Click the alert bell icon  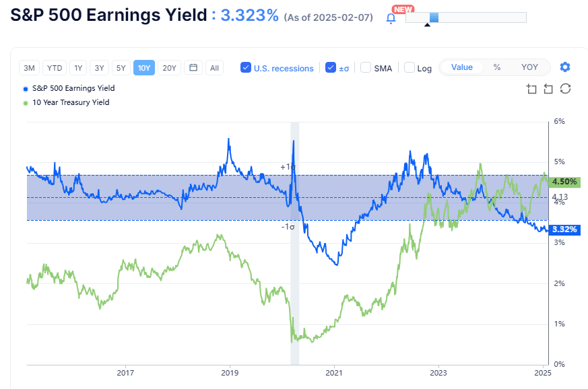click(x=391, y=18)
